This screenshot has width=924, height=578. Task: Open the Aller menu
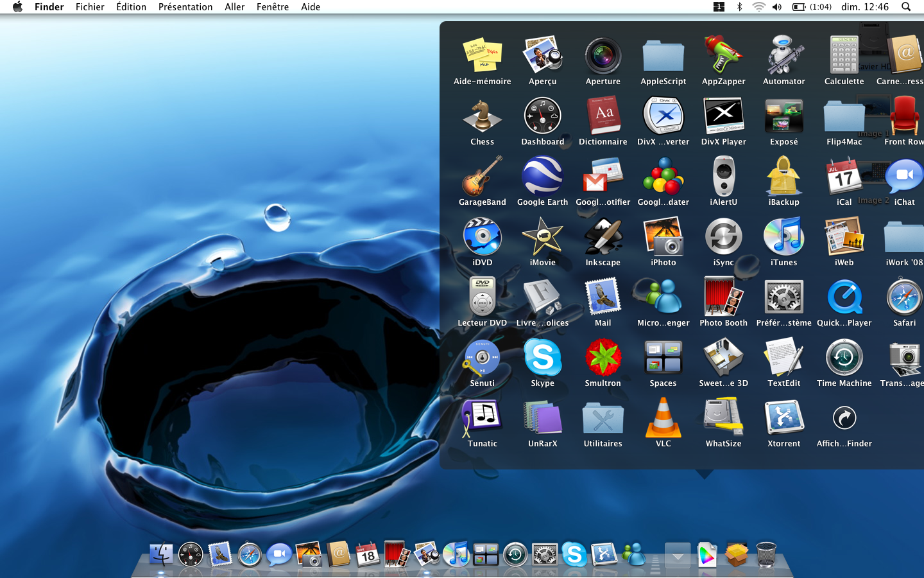[234, 7]
